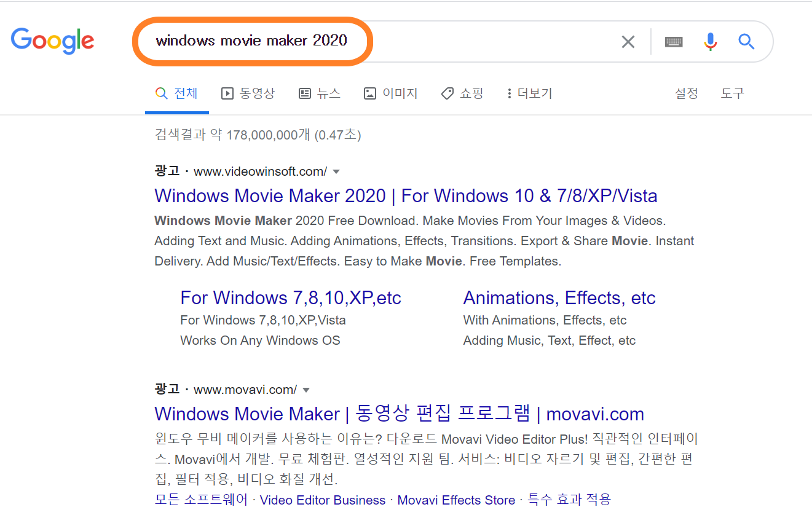Screen dimensions: 812x507
Task: Open 도구 tools menu
Action: 732,93
